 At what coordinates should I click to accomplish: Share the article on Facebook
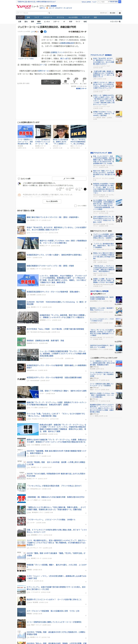coord(45,32)
